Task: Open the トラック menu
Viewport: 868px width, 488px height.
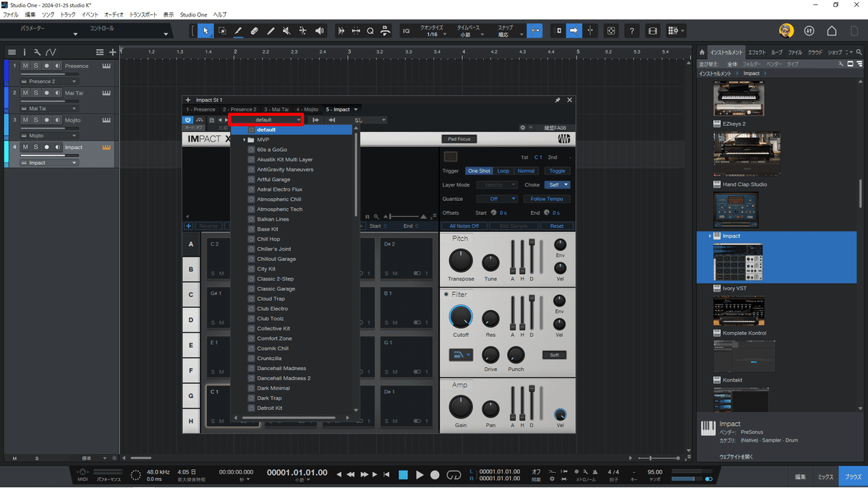Action: point(68,14)
